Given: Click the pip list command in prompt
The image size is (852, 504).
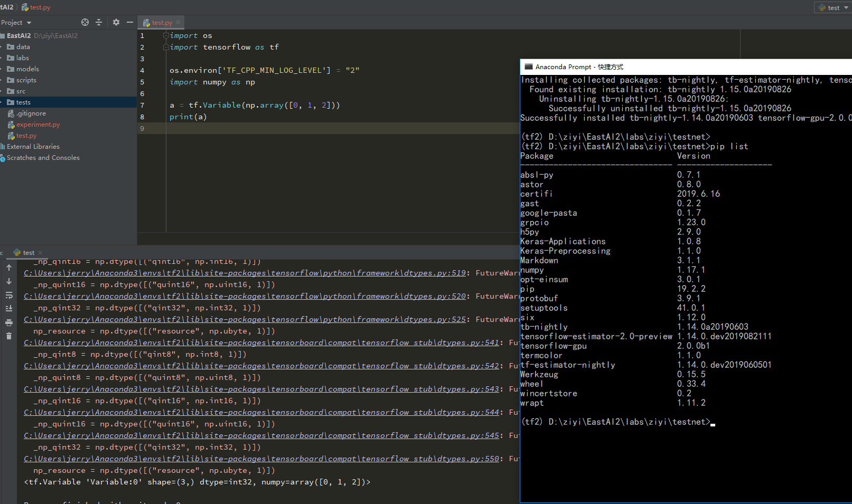Looking at the screenshot, I should click(x=729, y=146).
